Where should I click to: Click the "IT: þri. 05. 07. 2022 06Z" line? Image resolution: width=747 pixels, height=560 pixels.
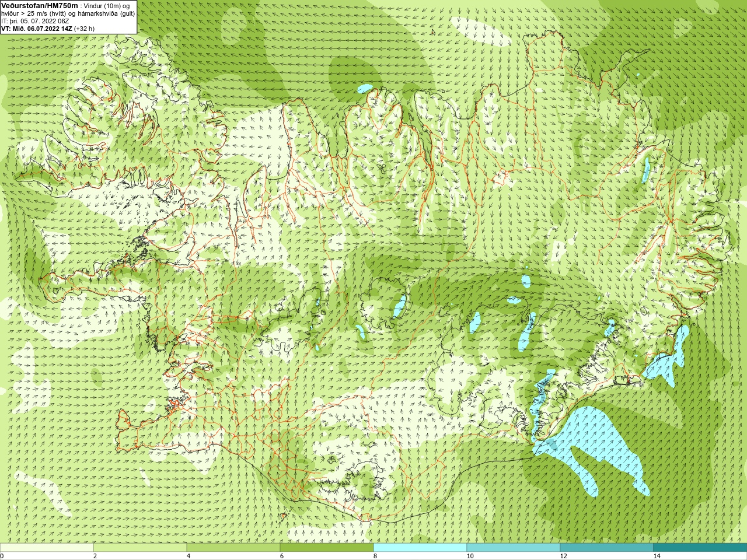point(35,21)
